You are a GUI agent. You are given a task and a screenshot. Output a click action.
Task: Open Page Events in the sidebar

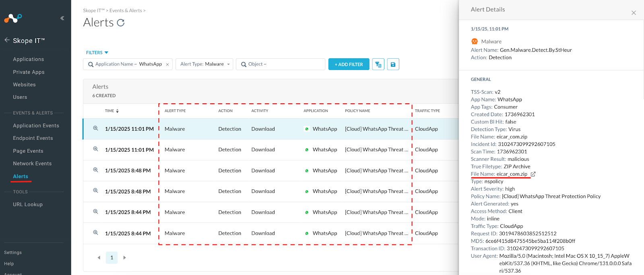[x=28, y=151]
